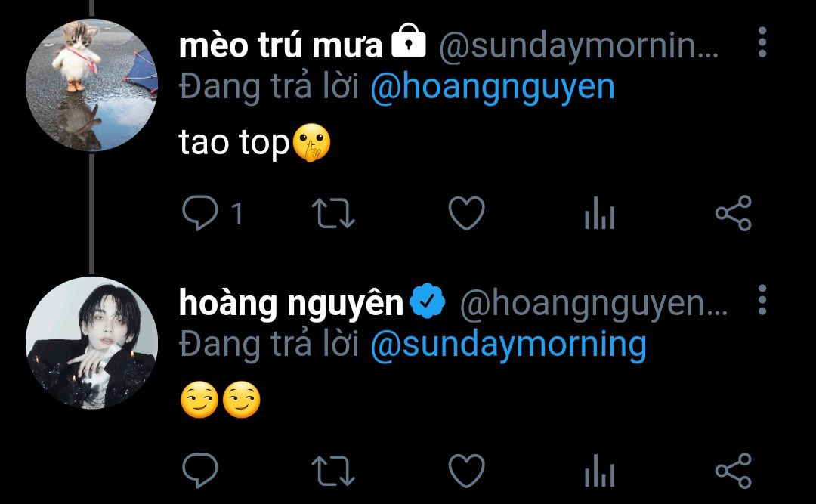Tap the kitten profile picture
This screenshot has width=816, height=504.
(91, 85)
